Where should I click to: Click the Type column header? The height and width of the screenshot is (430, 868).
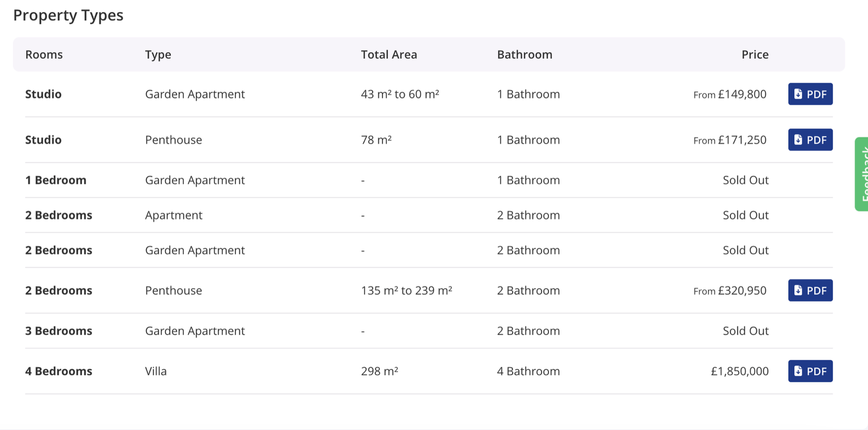point(158,55)
